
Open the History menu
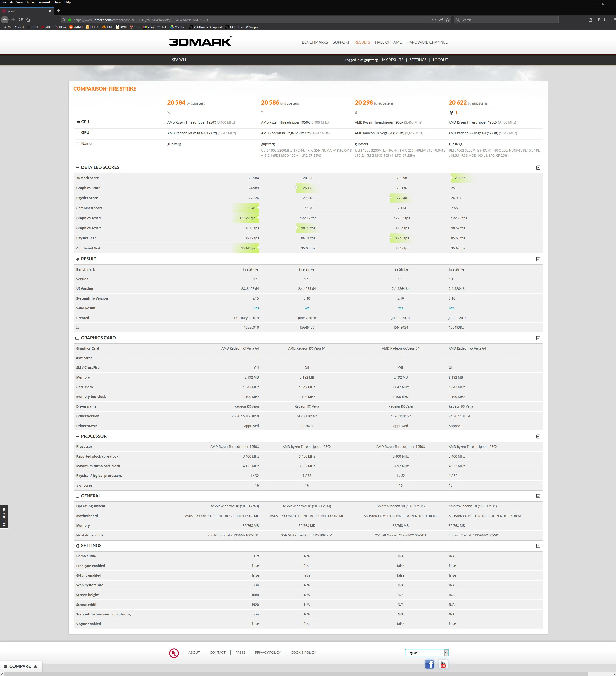coord(30,2)
